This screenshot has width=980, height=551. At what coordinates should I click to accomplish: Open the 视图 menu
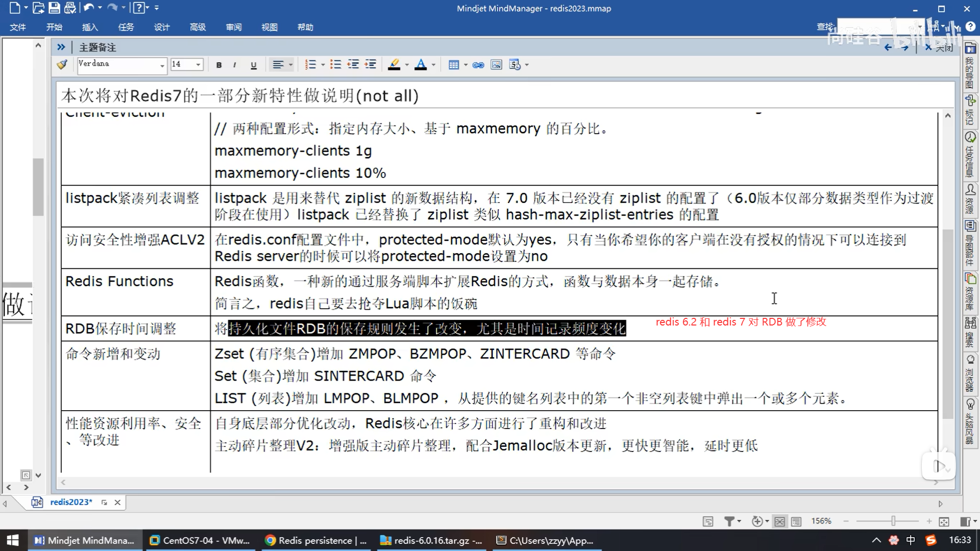click(269, 27)
